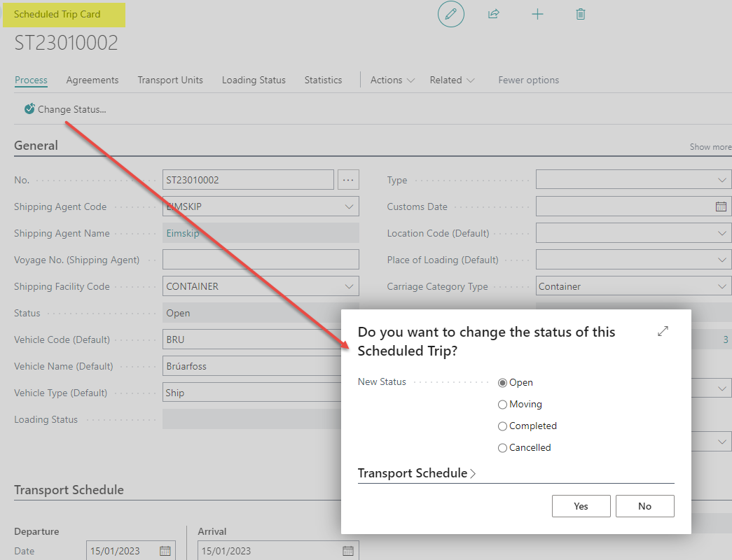The width and height of the screenshot is (732, 560).
Task: Click the Change Status action icon
Action: (x=29, y=109)
